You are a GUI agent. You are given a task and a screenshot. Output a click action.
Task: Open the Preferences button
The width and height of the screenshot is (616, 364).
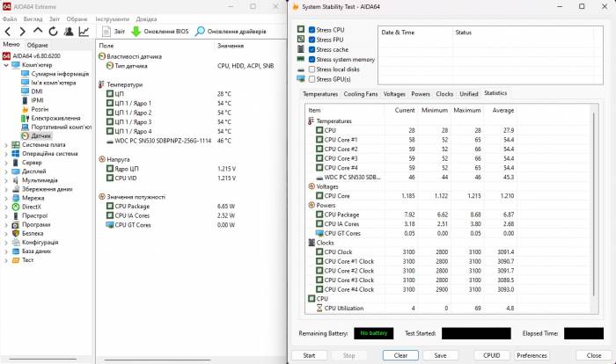tap(532, 355)
